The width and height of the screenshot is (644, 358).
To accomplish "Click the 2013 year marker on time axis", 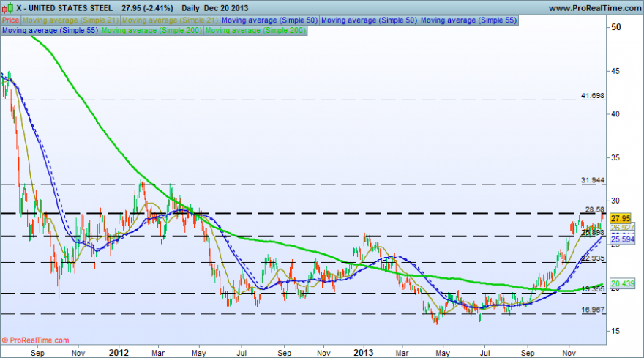I will pyautogui.click(x=364, y=353).
